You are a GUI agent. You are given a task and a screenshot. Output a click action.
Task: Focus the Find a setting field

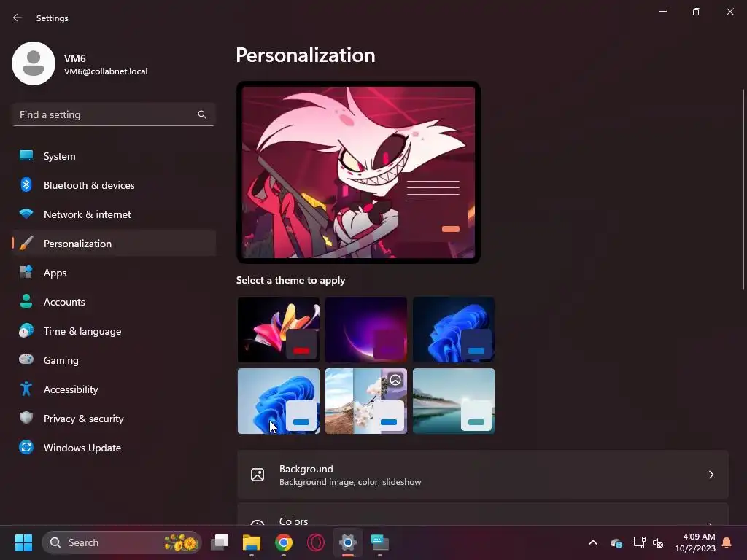click(x=113, y=114)
